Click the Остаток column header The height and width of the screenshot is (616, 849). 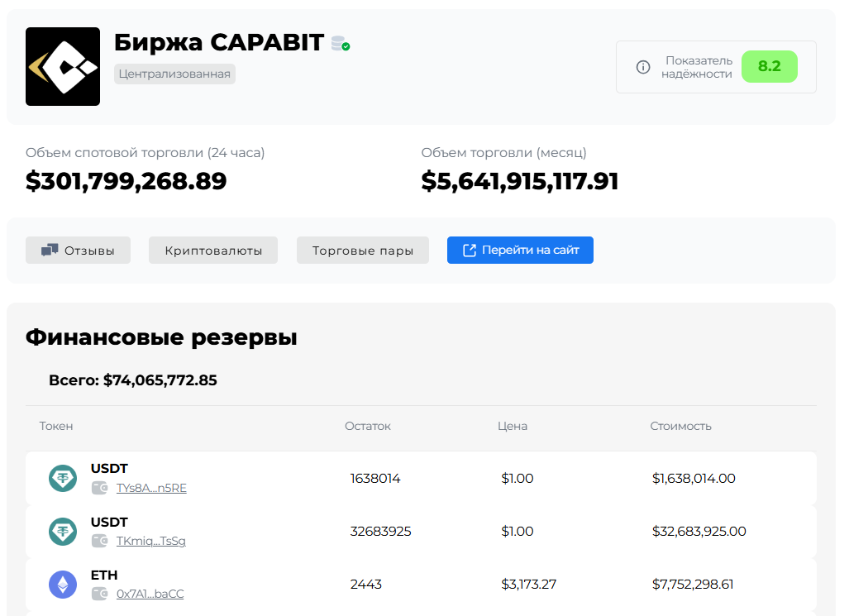(x=368, y=427)
